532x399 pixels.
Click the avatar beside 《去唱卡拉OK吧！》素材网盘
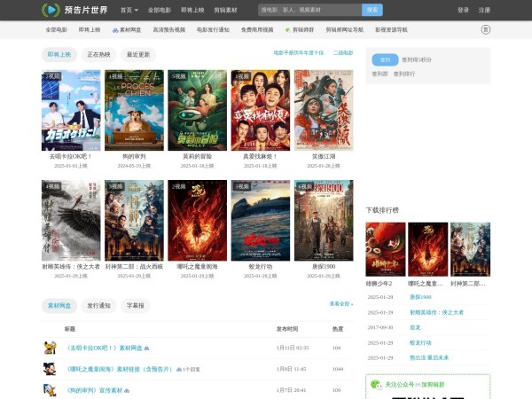(x=50, y=348)
